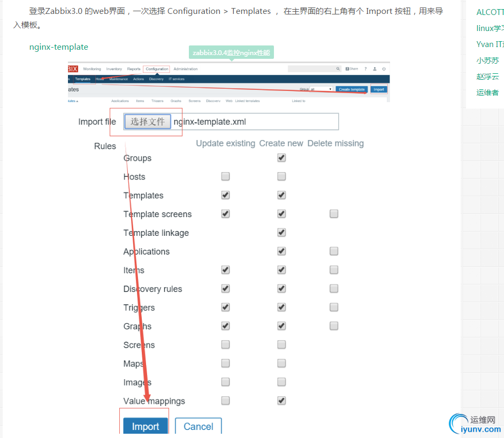Toggle Triggers Create new checkbox
504x438 pixels.
click(281, 307)
